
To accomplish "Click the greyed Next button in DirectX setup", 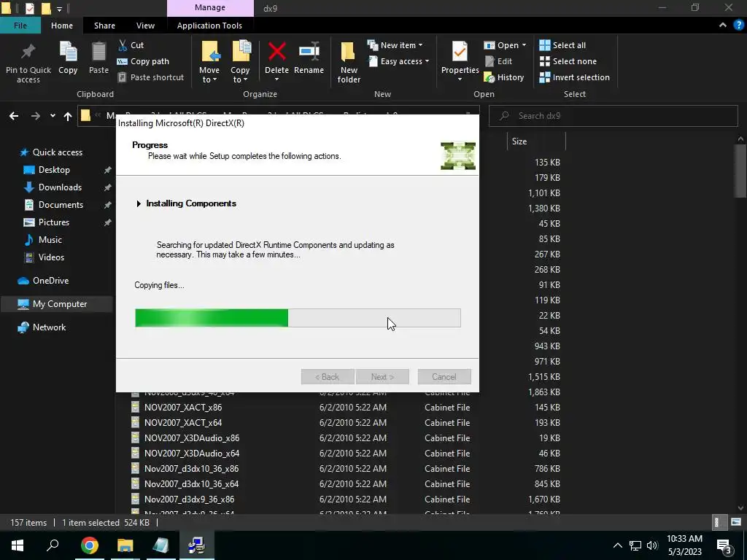I will point(382,377).
